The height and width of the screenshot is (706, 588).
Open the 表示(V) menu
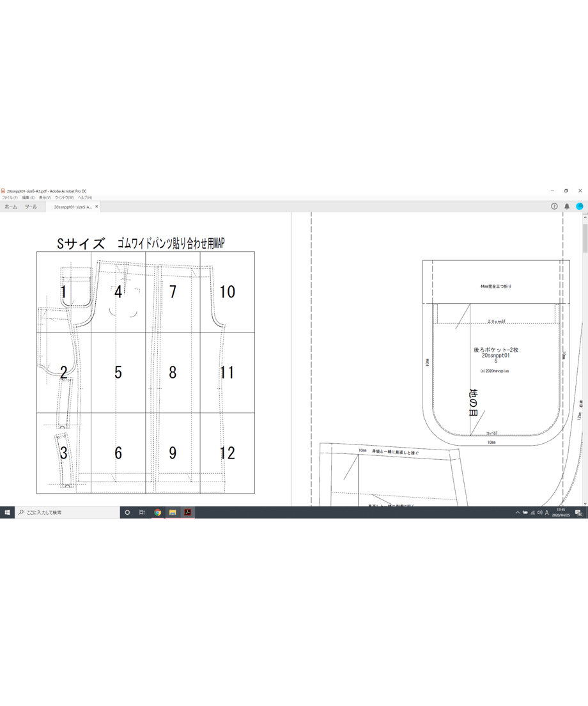(45, 198)
